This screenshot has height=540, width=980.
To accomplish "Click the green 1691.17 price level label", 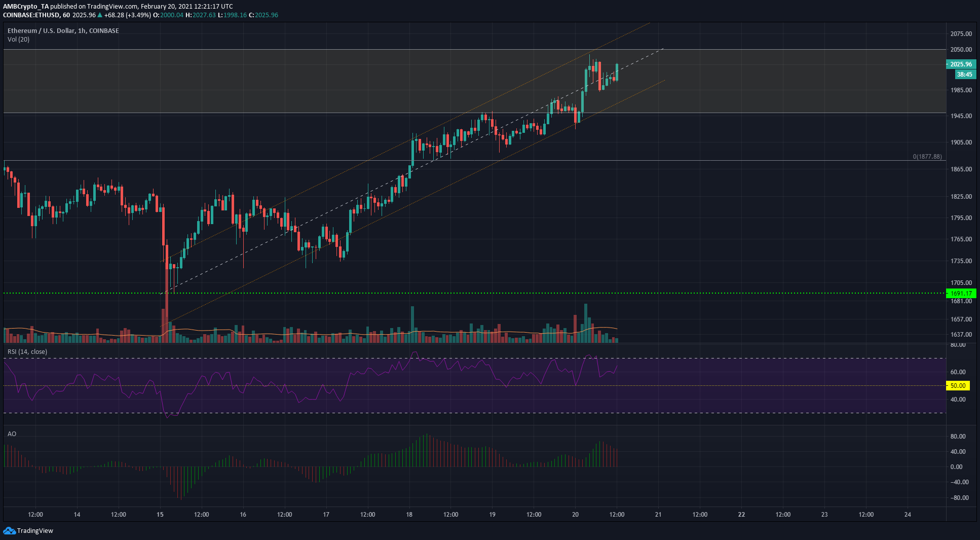I will [961, 294].
